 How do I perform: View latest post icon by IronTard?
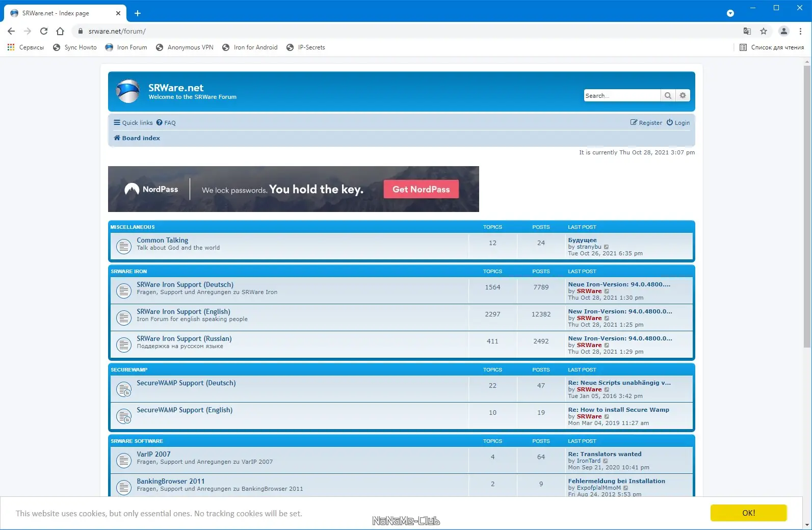tap(606, 461)
